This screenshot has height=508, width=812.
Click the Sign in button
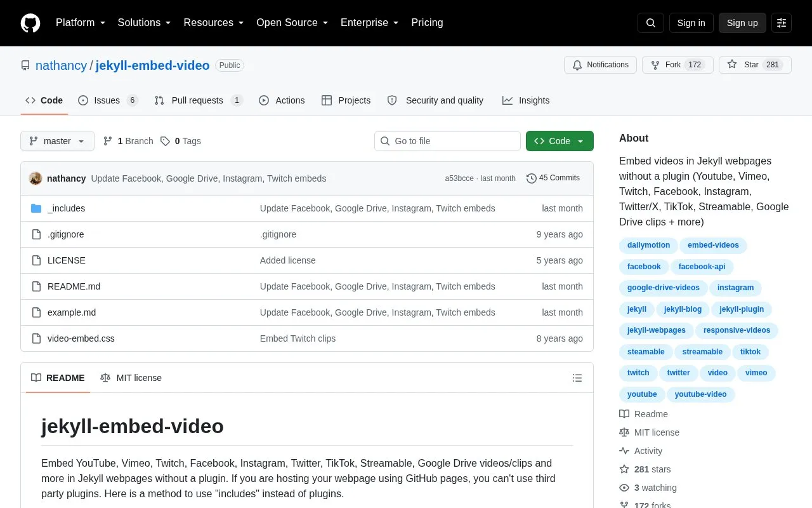pyautogui.click(x=691, y=23)
